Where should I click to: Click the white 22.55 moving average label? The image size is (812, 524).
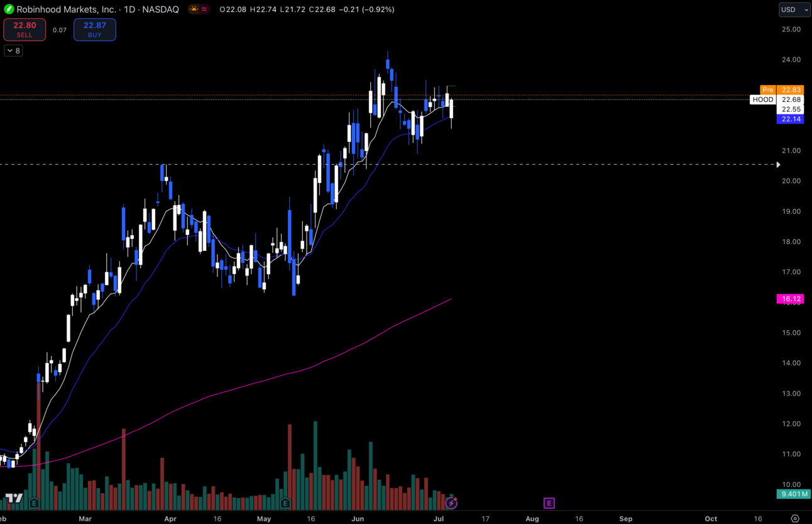pos(791,109)
